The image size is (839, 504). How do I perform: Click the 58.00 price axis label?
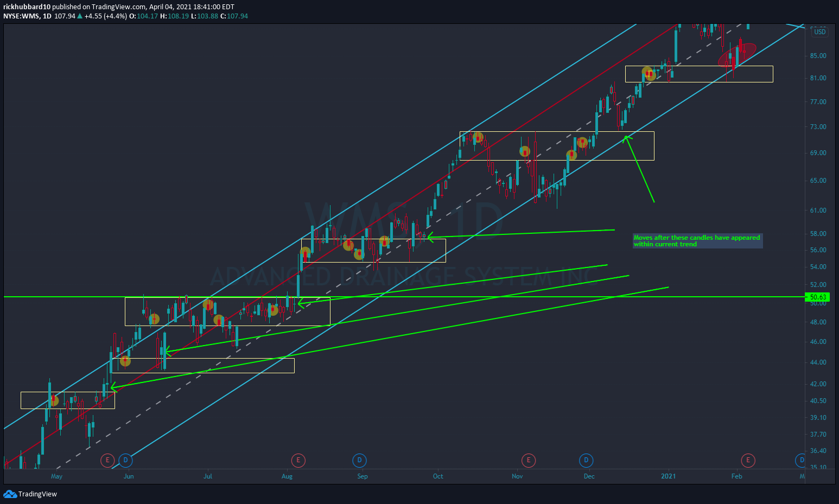[x=818, y=234]
